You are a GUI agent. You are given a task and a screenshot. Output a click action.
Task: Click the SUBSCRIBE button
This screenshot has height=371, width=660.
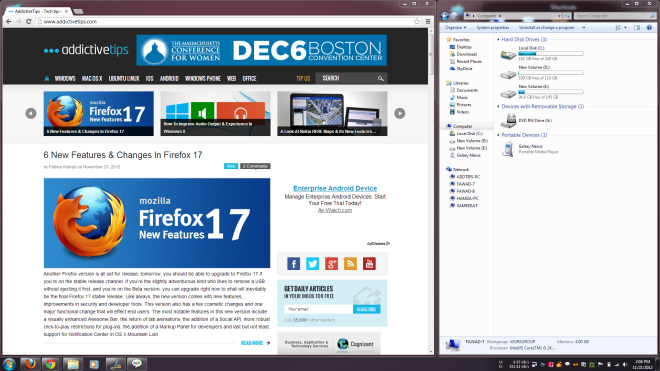pos(366,309)
